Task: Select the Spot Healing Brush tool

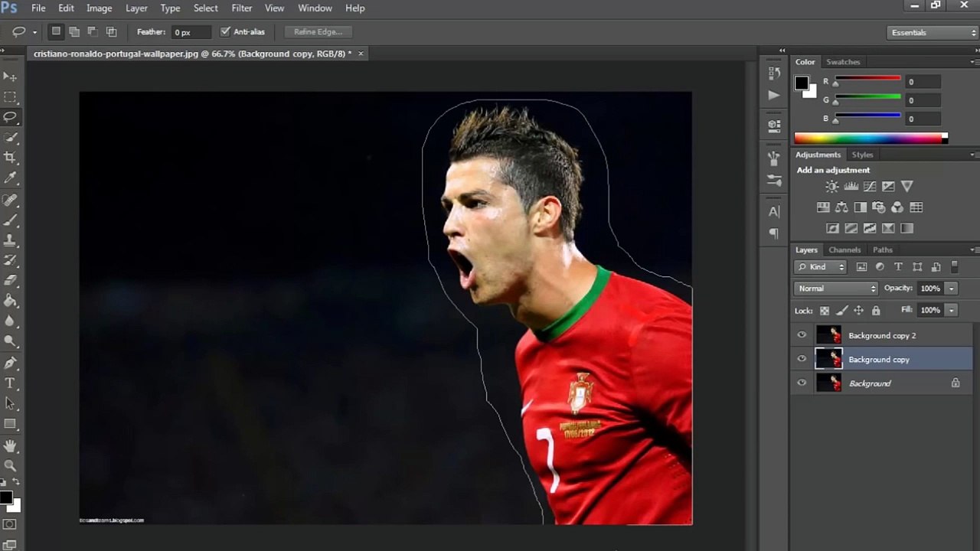Action: pos(10,200)
